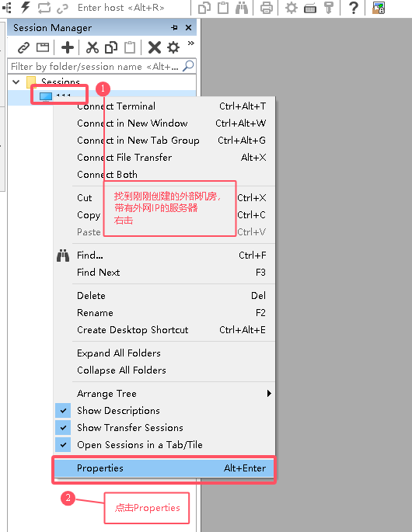Click Properties gear in Session Manager toolbar
Screen dimensions: 412x532
coord(173,47)
